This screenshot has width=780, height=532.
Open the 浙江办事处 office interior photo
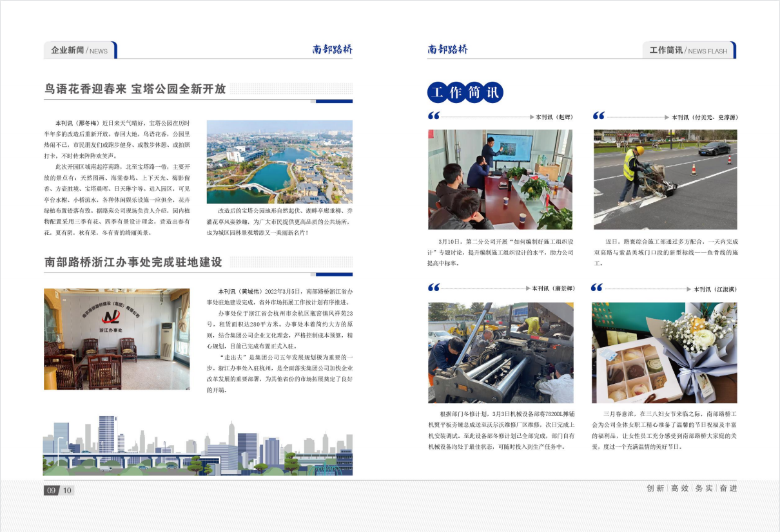pyautogui.click(x=117, y=339)
